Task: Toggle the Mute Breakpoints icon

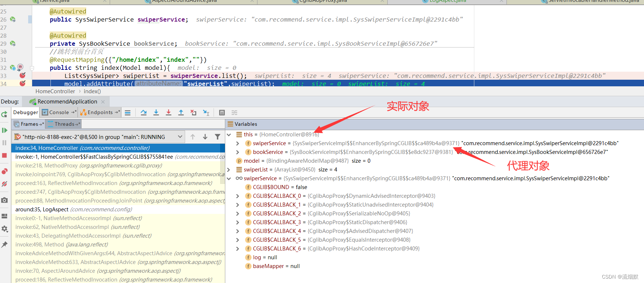Action: click(4, 184)
